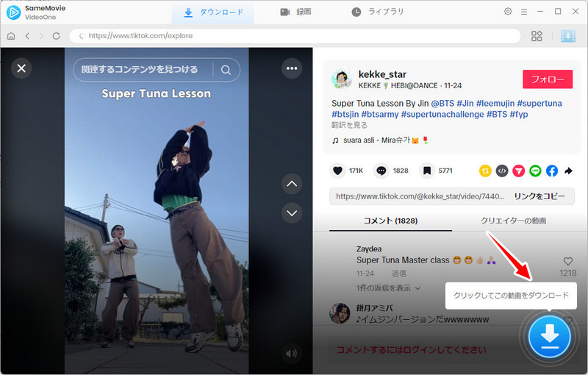Open 餅月アミバ commenter avatar

coord(340,313)
